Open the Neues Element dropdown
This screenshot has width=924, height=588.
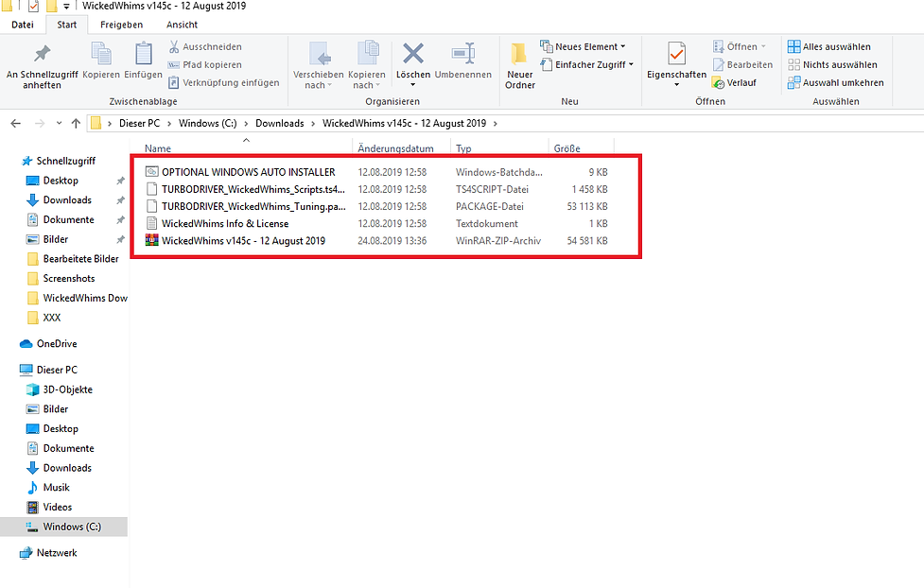coord(583,46)
